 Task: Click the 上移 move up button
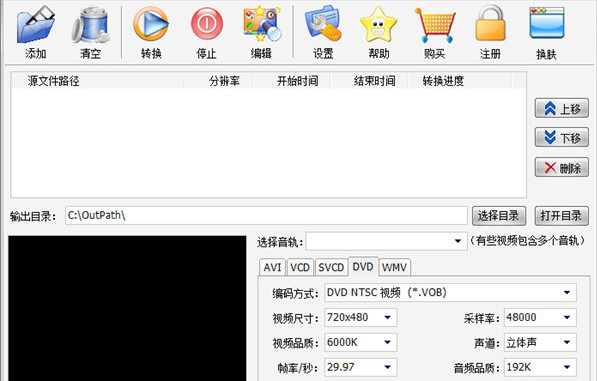[x=562, y=109]
